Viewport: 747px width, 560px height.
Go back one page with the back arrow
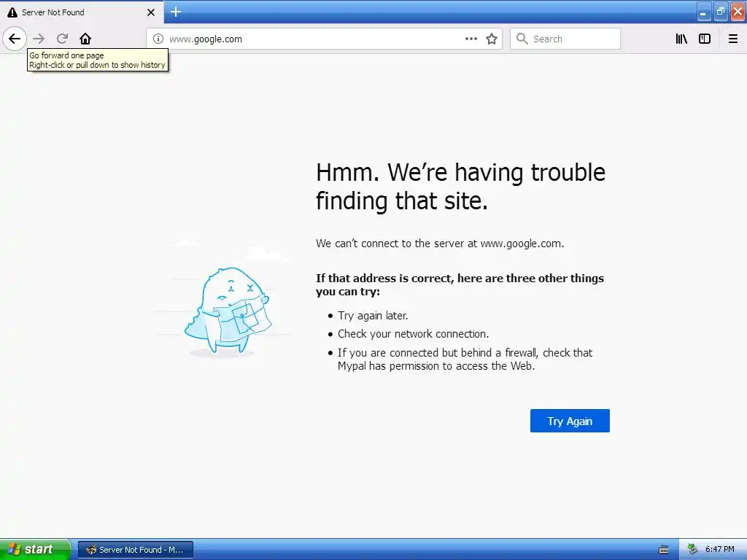tap(15, 39)
